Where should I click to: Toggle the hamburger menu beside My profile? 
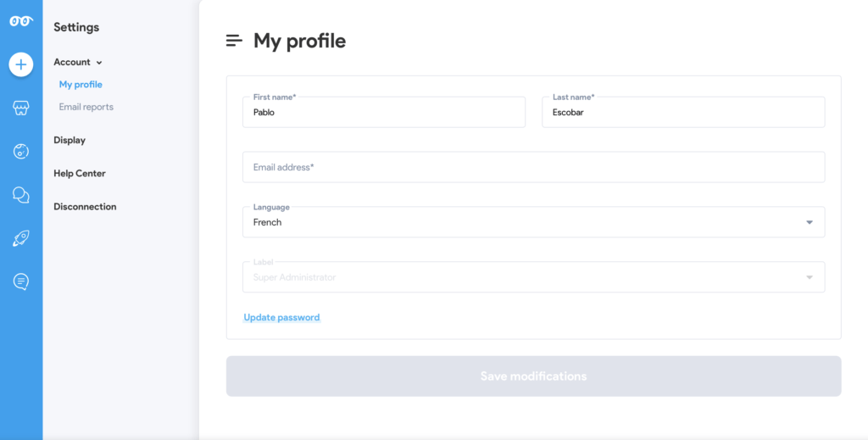pyautogui.click(x=234, y=41)
